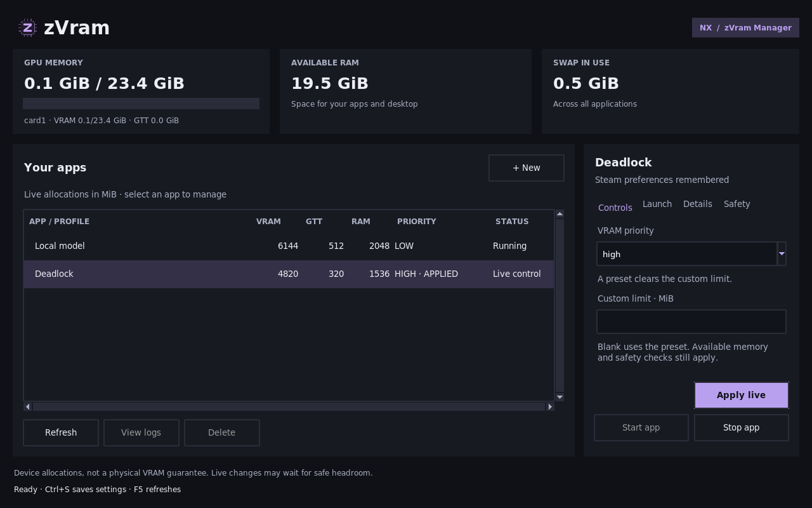This screenshot has height=508, width=812.
Task: Click the NX / zVram Manager badge
Action: (x=745, y=28)
